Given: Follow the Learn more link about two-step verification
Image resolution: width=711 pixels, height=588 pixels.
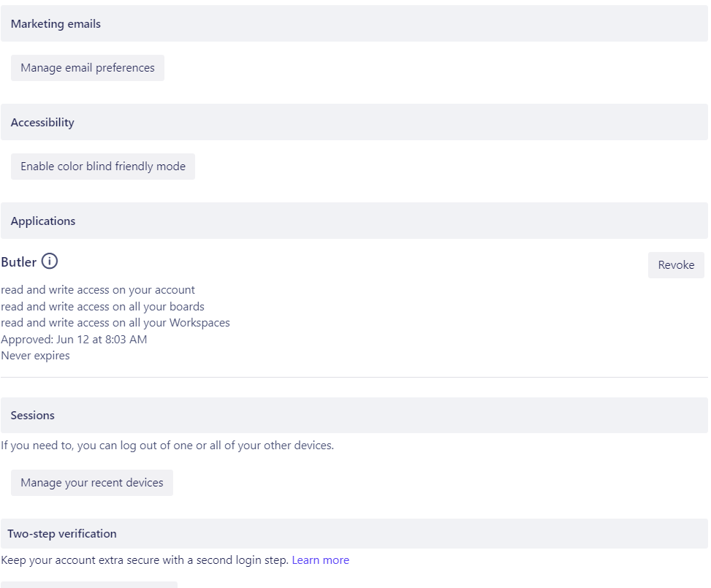Looking at the screenshot, I should click(x=320, y=560).
